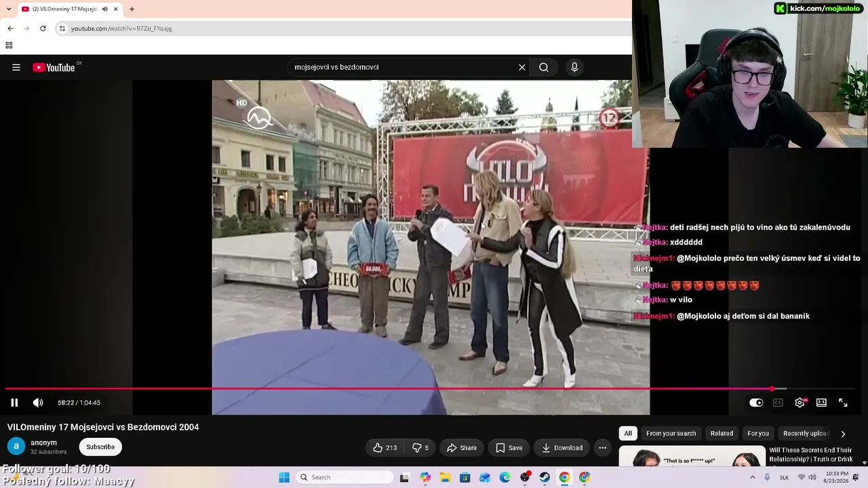Reload the YouTube page
This screenshot has height=488, width=868.
43,28
